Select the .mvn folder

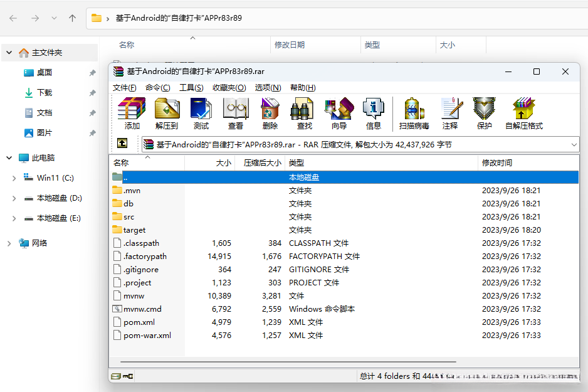344,191
